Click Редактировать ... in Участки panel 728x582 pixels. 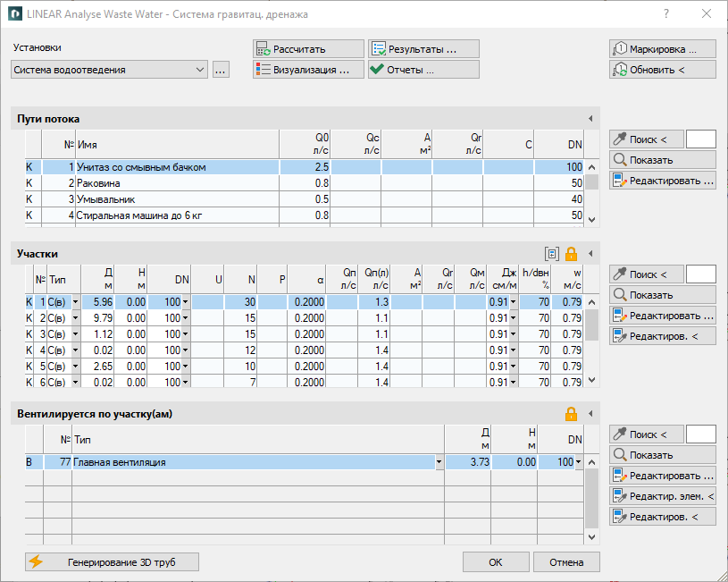tap(663, 316)
